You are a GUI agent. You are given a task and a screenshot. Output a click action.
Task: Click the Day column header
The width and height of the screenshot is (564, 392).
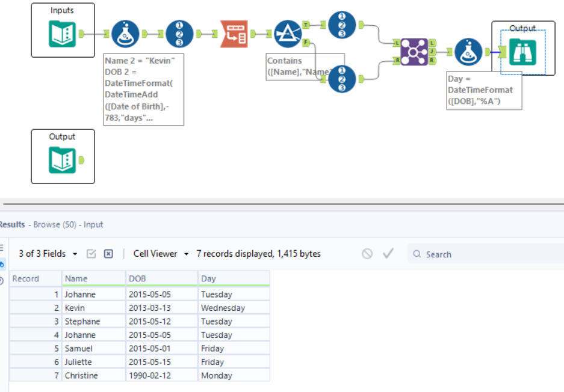[x=234, y=278]
